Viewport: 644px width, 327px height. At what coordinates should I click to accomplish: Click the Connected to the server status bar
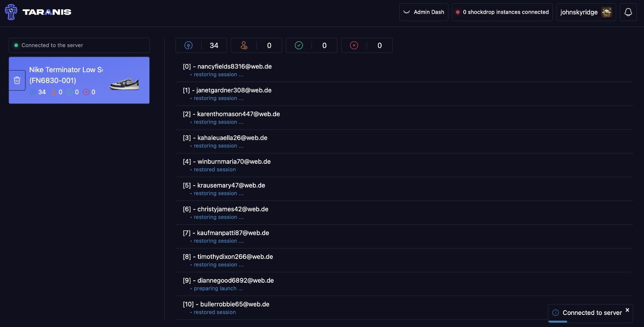click(x=79, y=46)
